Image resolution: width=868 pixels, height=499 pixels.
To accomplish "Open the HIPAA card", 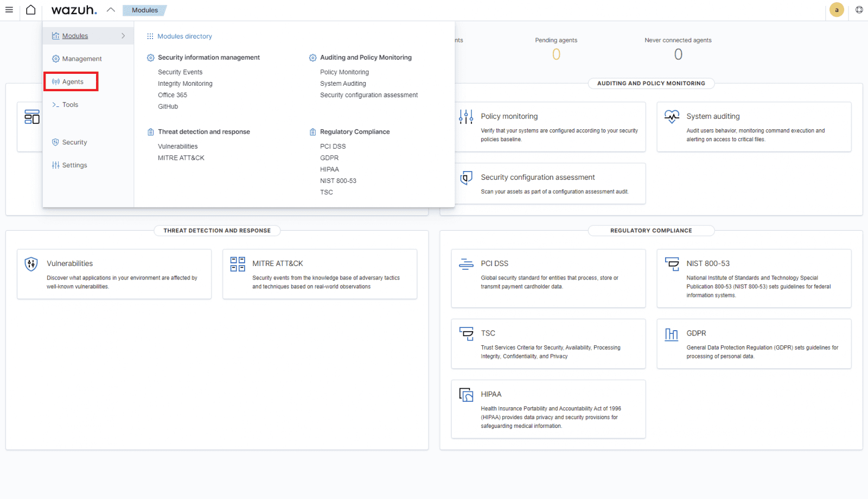I will point(548,409).
